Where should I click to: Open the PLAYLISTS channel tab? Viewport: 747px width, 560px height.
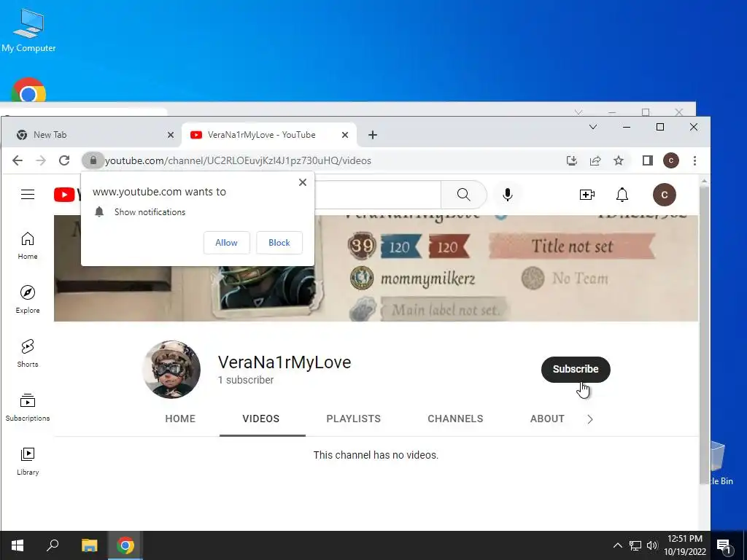pyautogui.click(x=354, y=419)
